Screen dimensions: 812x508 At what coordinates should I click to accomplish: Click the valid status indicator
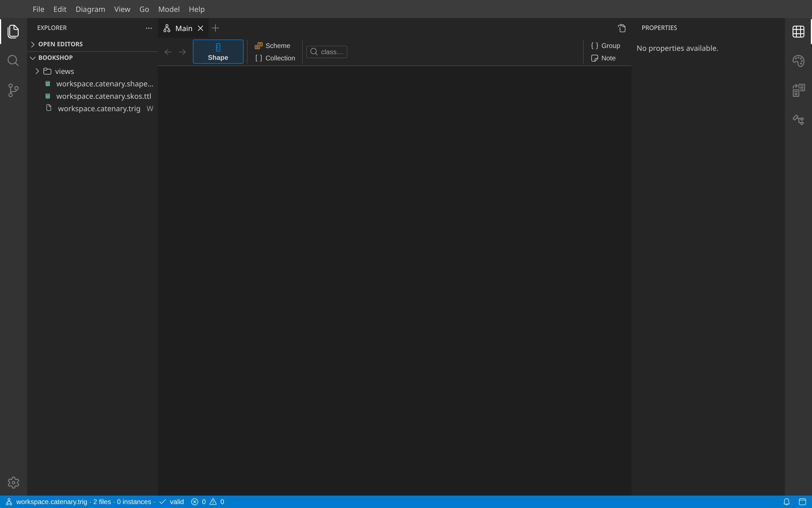point(171,502)
